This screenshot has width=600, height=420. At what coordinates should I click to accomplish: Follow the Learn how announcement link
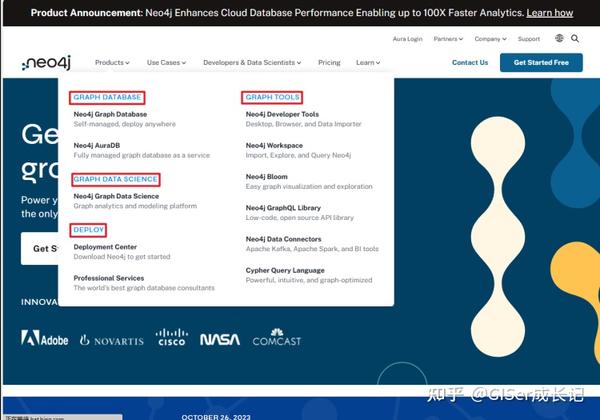click(549, 13)
